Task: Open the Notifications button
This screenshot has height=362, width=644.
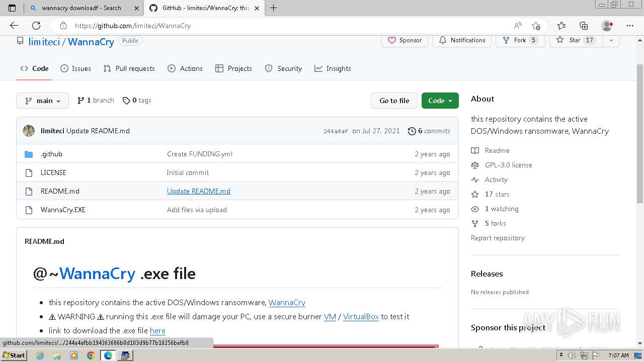Action: point(462,40)
